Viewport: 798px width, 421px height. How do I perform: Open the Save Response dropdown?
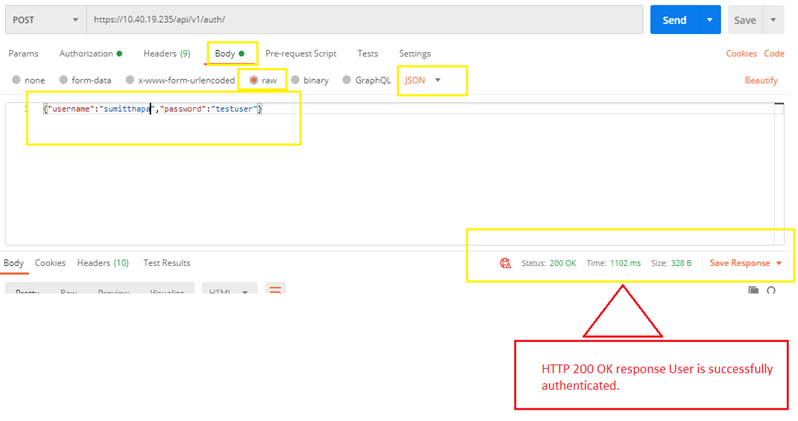tap(745, 263)
